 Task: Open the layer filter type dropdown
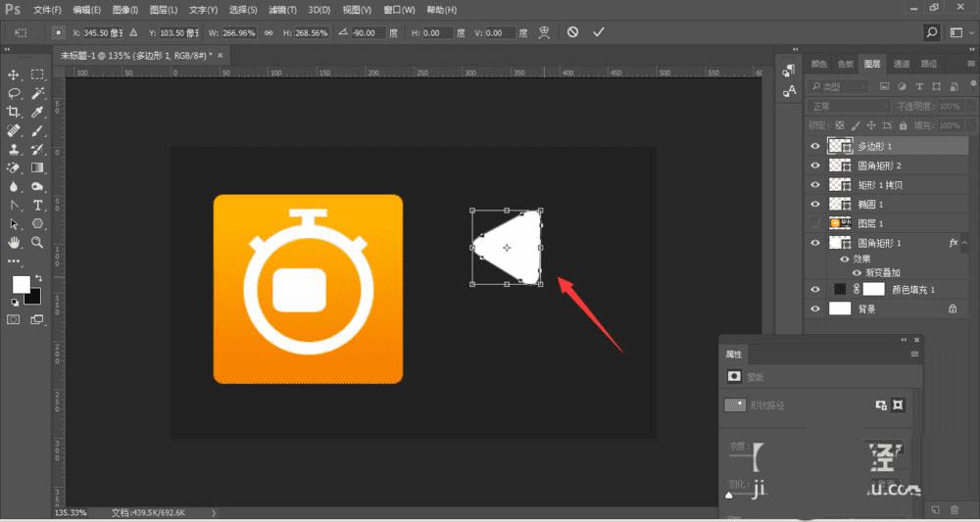(838, 86)
